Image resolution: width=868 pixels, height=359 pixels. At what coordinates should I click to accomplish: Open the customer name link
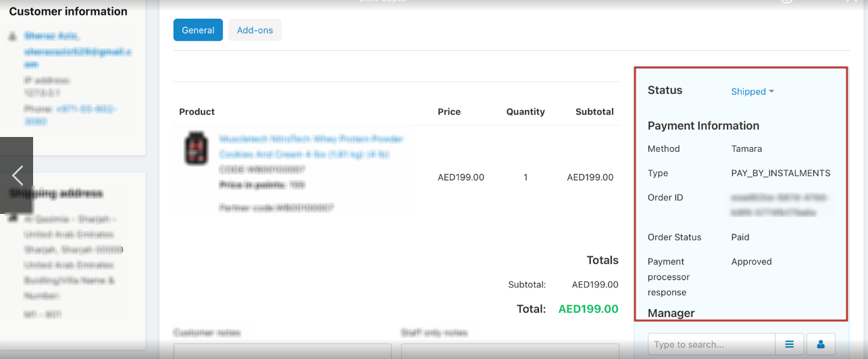(52, 36)
